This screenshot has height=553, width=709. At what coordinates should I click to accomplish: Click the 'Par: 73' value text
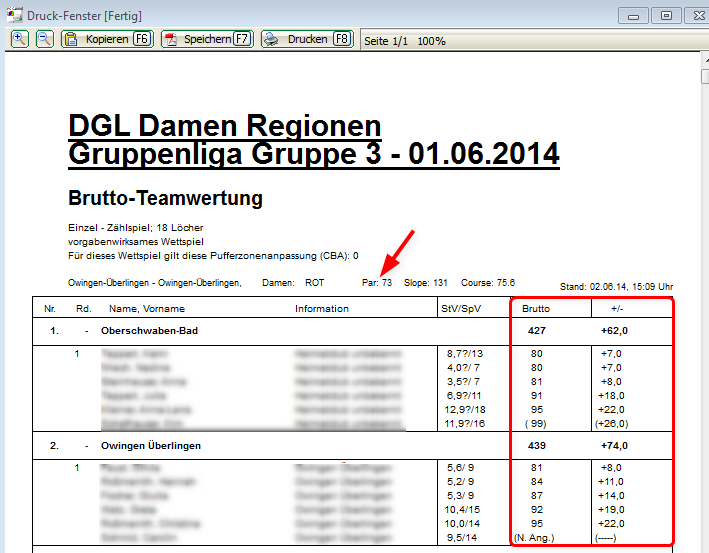[x=377, y=283]
